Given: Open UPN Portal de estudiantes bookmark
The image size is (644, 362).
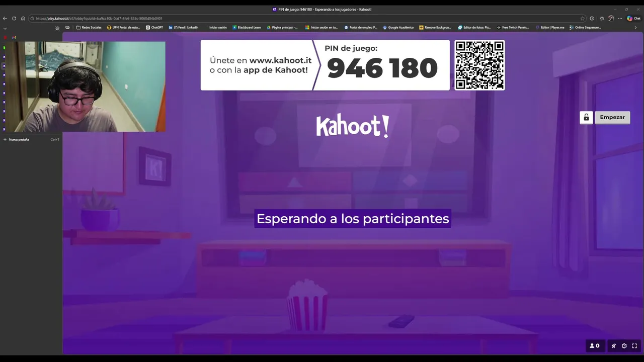Looking at the screenshot, I should point(124,28).
